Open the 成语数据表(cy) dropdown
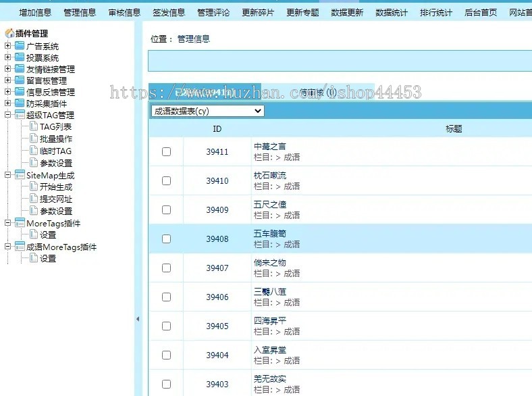 click(207, 111)
